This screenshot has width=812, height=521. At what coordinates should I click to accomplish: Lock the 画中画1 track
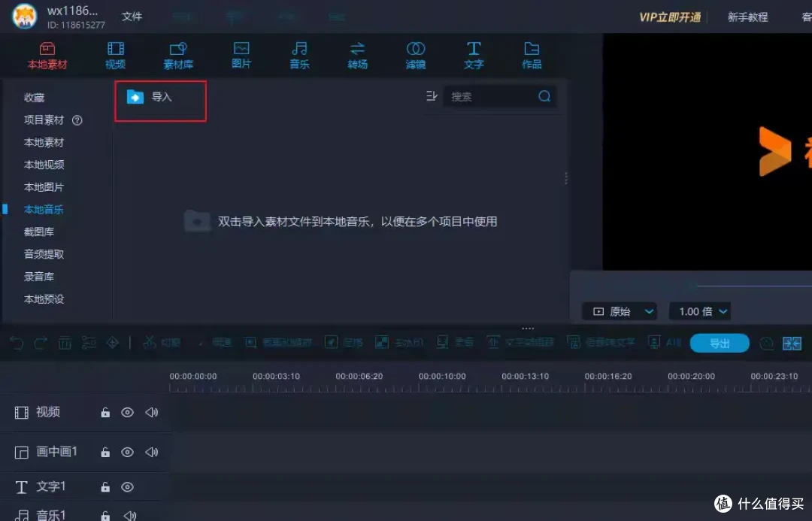coord(105,452)
